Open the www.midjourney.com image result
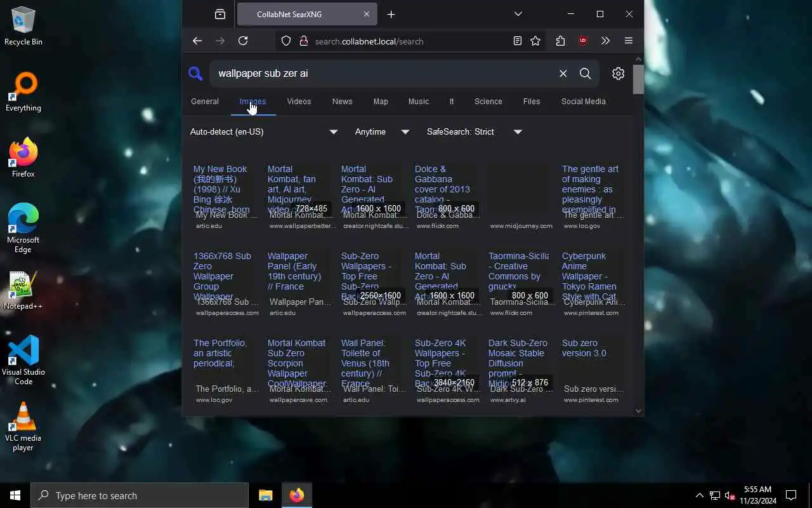Image resolution: width=812 pixels, height=508 pixels. point(521,196)
